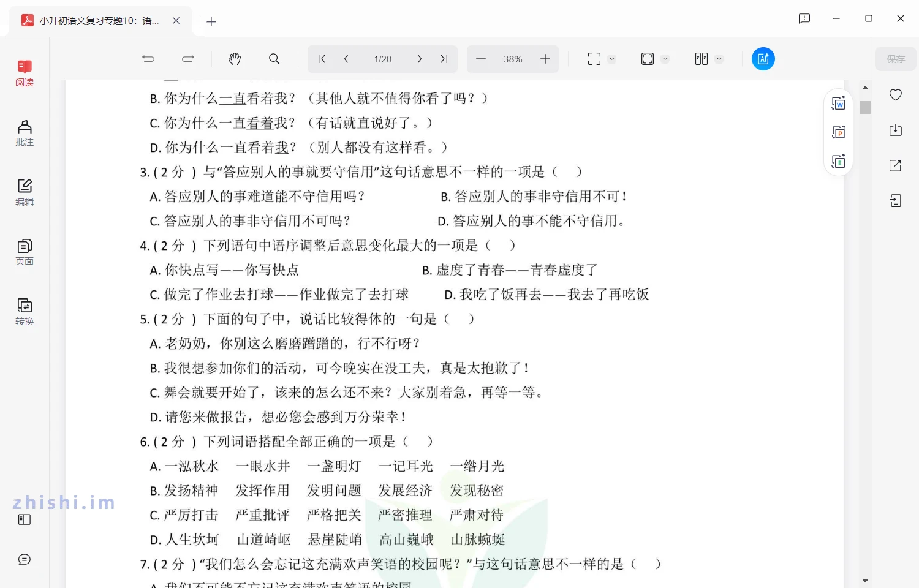Open the search magnifier tool

click(274, 59)
